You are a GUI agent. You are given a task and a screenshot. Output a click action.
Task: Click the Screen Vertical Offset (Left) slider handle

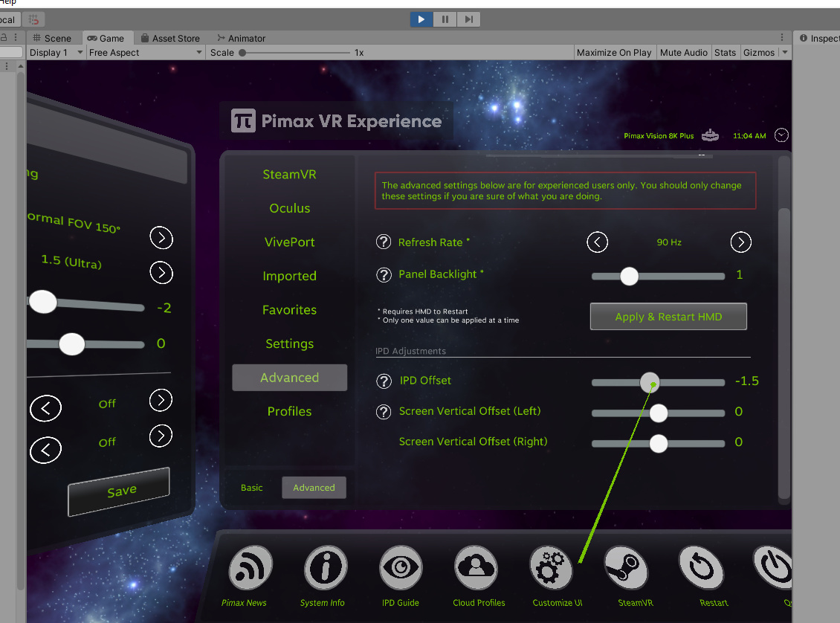click(659, 413)
